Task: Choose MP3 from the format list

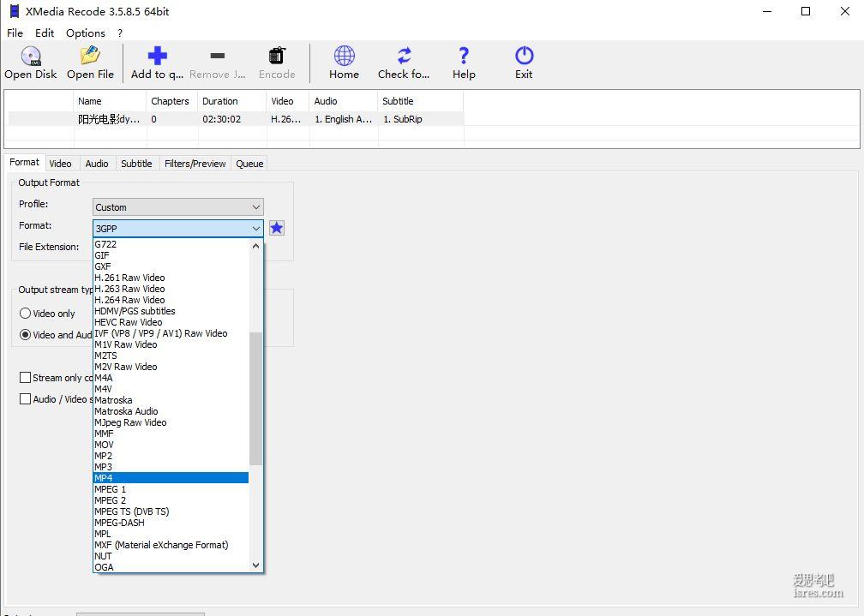Action: coord(171,467)
